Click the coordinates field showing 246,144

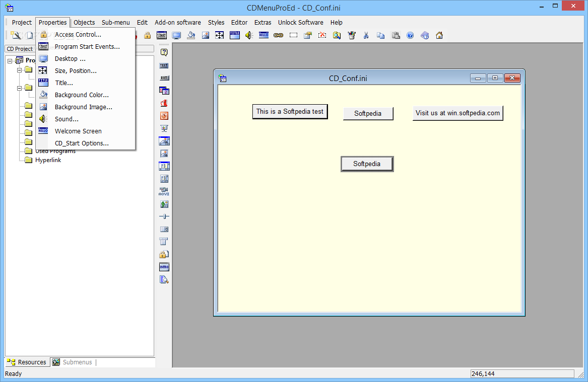point(522,374)
